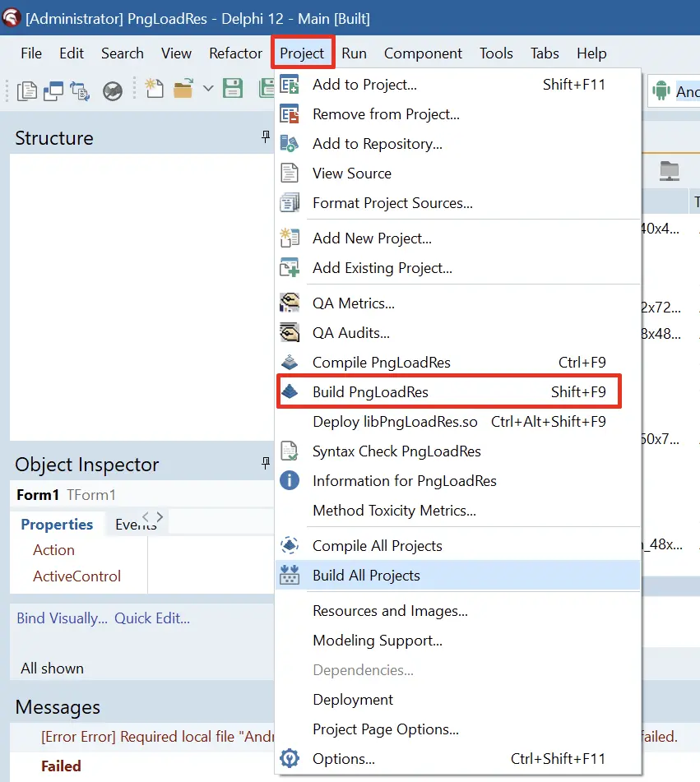Click the Options gear icon
Image resolution: width=700 pixels, height=782 pixels.
(290, 758)
